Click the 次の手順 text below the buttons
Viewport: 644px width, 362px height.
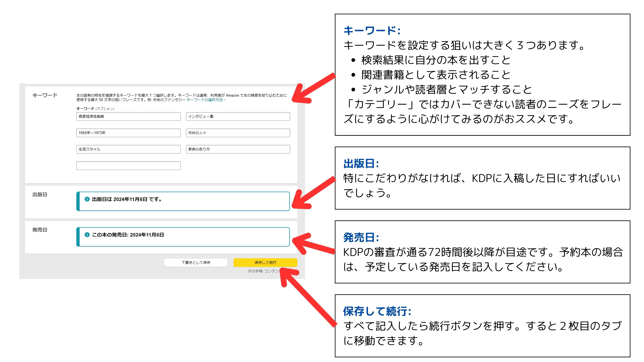(x=264, y=271)
